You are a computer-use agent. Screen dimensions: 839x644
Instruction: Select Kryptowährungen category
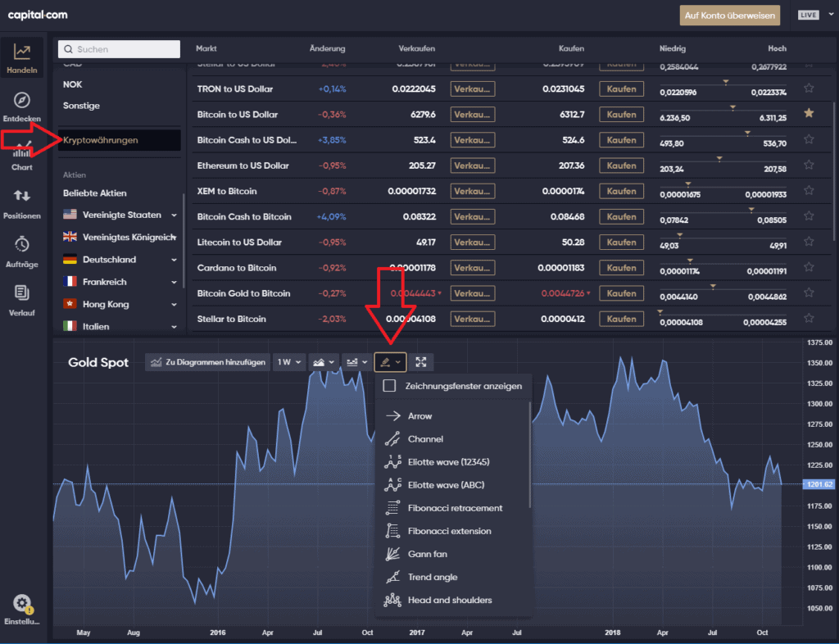(120, 140)
